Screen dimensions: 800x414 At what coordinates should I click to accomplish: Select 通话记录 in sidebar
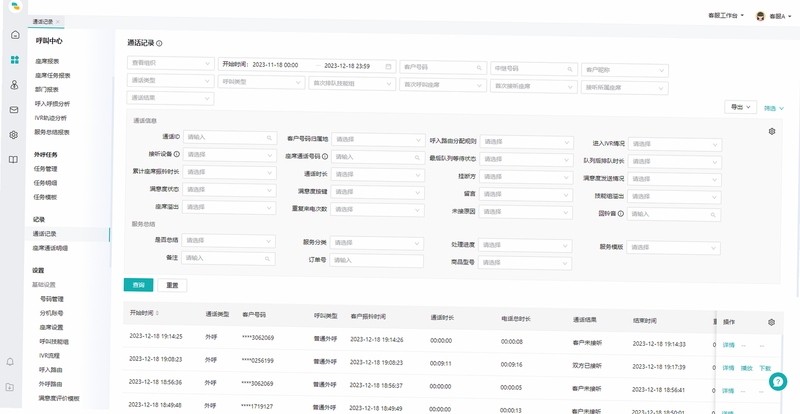pos(44,234)
